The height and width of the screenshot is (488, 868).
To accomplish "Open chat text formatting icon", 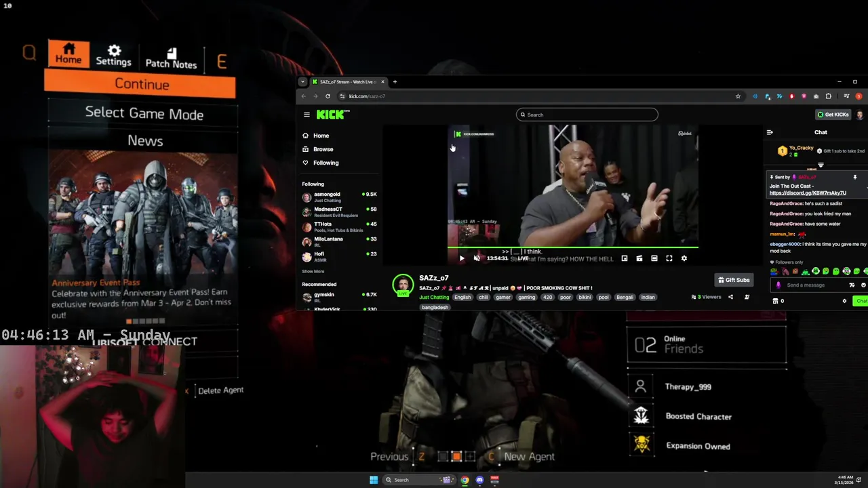I will [852, 285].
